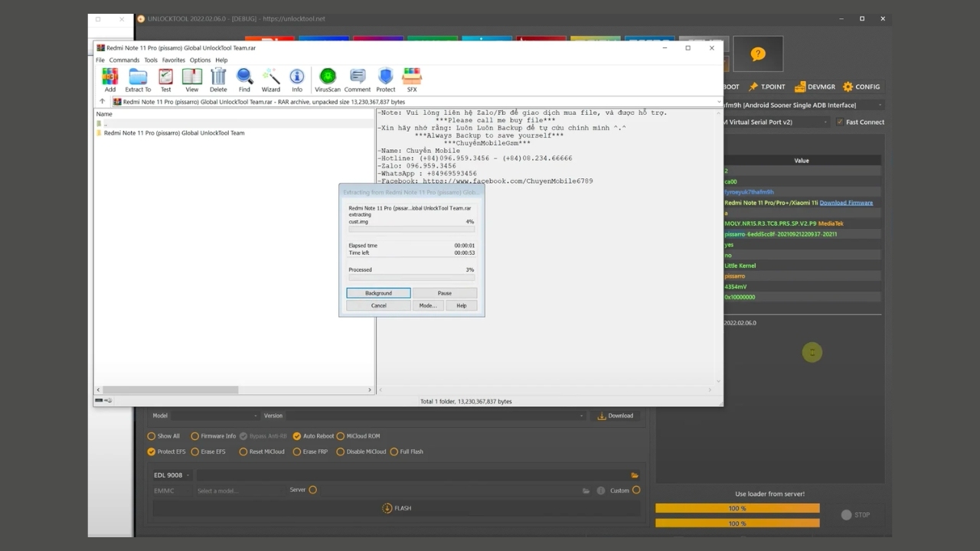Click the Mode... button
Image resolution: width=980 pixels, height=551 pixels.
pos(428,305)
